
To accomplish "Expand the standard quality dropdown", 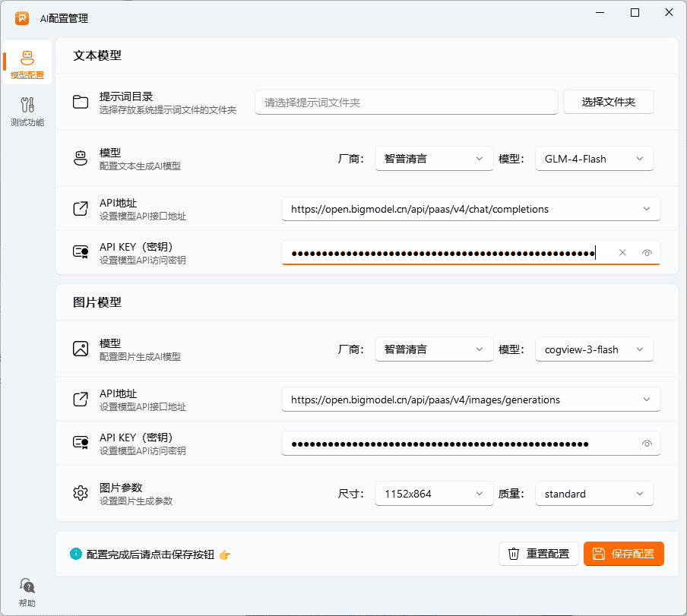I will coord(594,494).
